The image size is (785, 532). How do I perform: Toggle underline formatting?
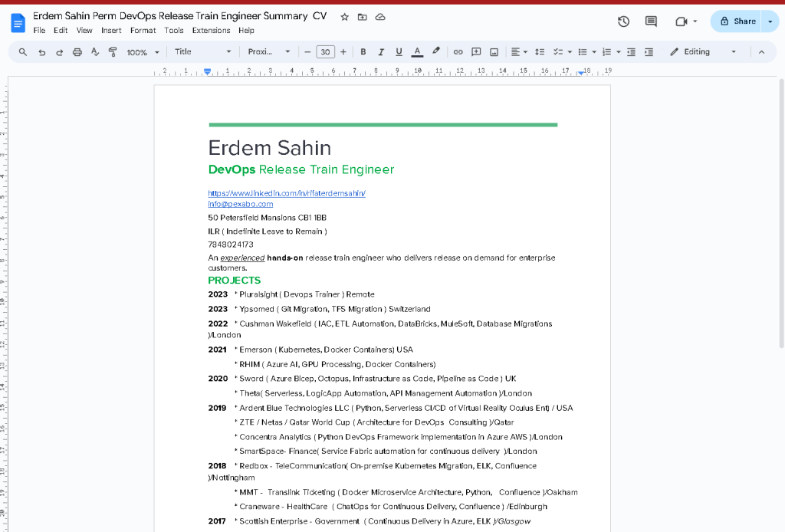pos(399,52)
